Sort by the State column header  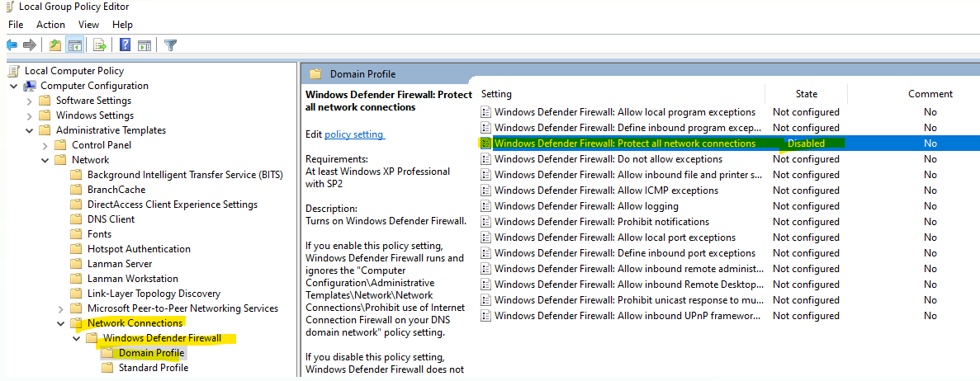click(807, 94)
